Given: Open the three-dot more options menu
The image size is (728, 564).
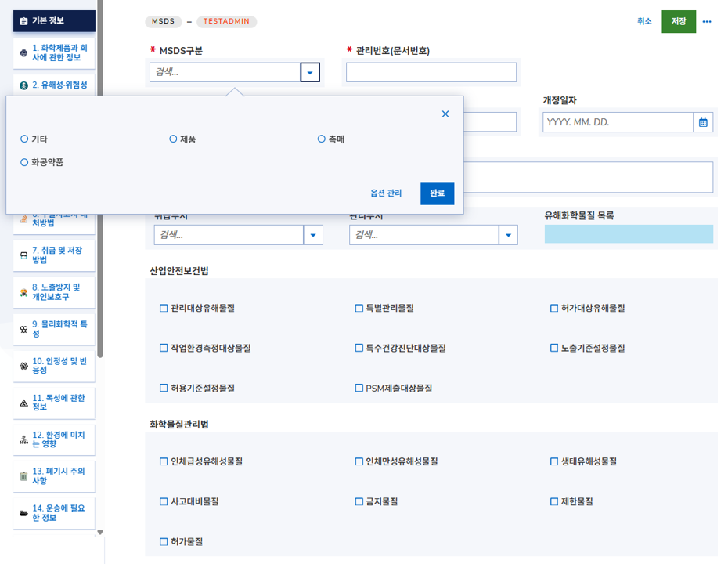Looking at the screenshot, I should tap(707, 21).
